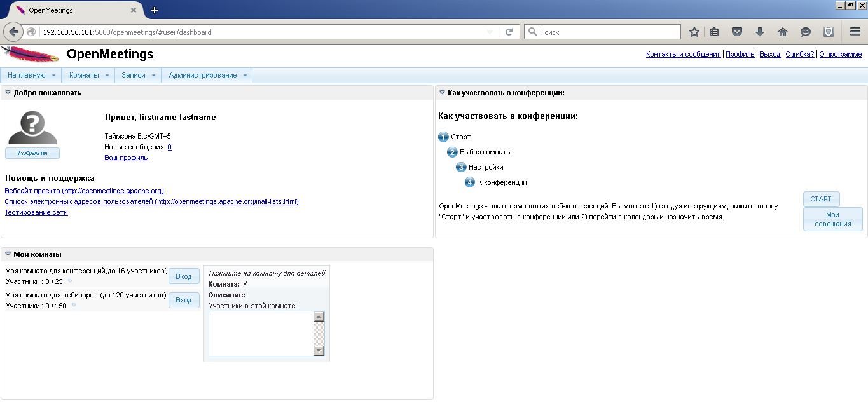This screenshot has width=868, height=413.
Task: Click the Ошибка? link
Action: pos(800,55)
